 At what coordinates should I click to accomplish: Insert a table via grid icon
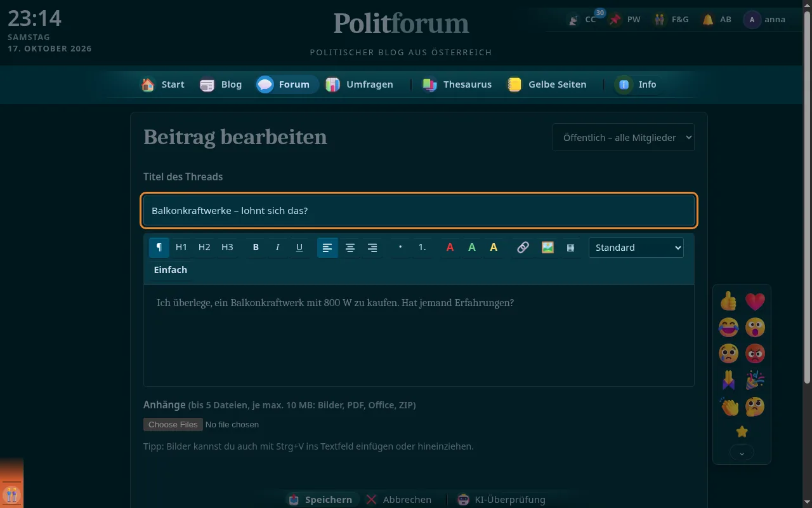570,248
